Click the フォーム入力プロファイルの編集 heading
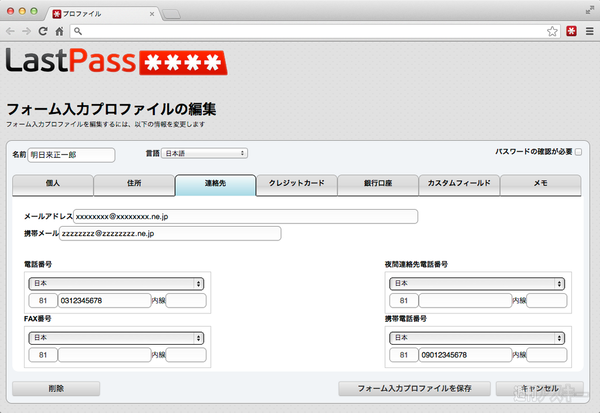600x413 pixels. pos(111,109)
